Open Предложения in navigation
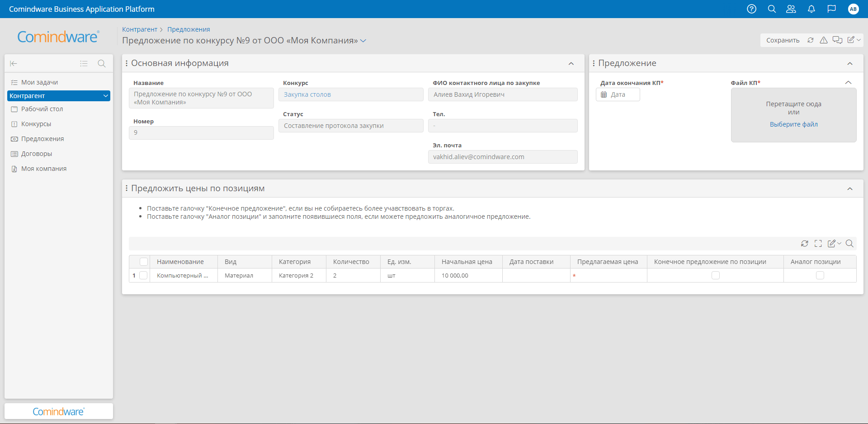The width and height of the screenshot is (868, 424). [x=42, y=139]
